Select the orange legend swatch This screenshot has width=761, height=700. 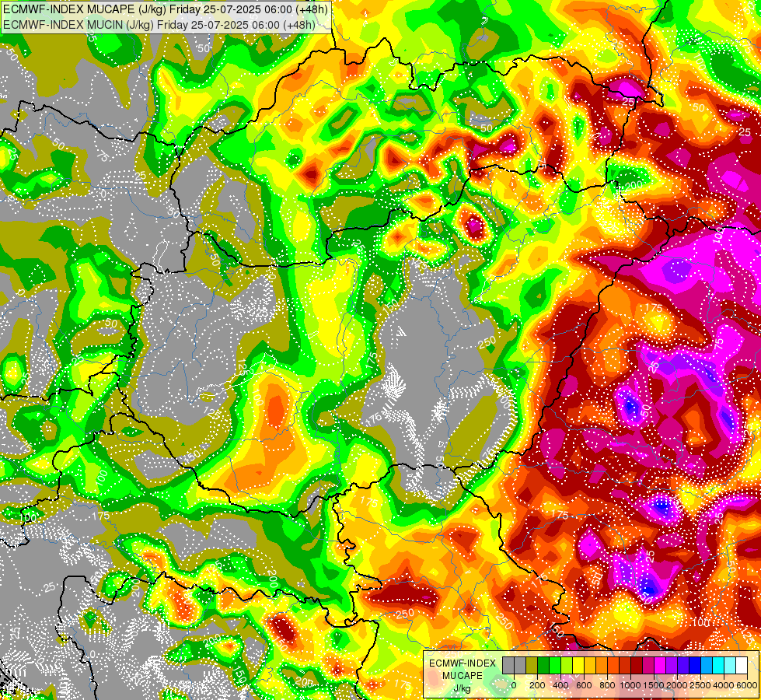(x=602, y=665)
